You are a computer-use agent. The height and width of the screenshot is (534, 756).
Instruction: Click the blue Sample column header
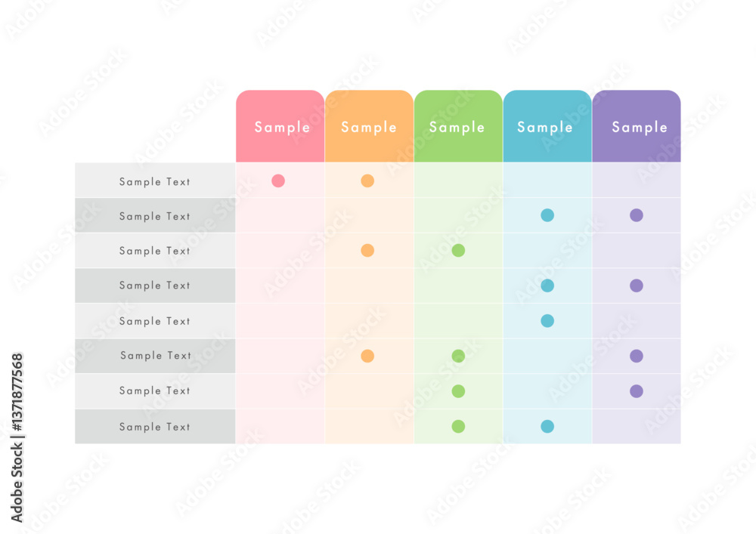[547, 126]
